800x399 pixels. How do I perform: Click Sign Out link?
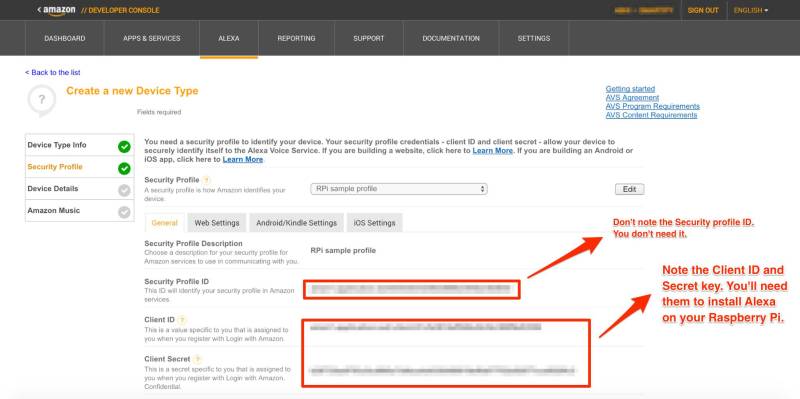[703, 10]
